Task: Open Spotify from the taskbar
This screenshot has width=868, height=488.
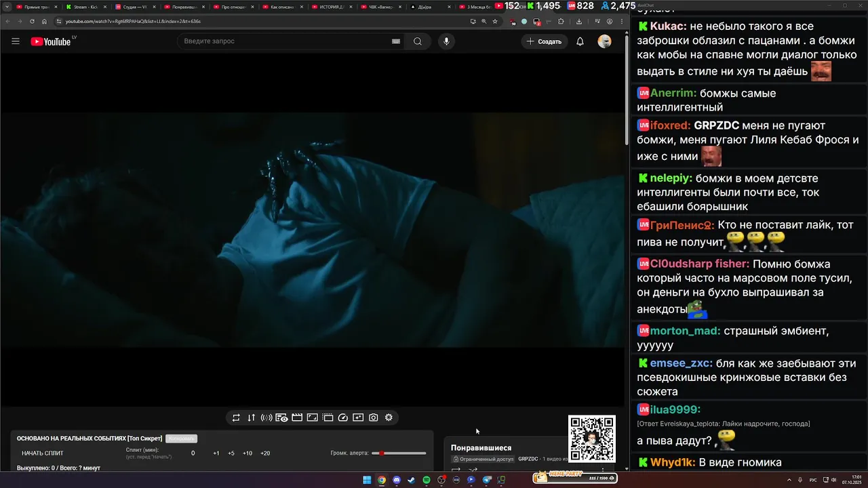Action: (x=427, y=480)
